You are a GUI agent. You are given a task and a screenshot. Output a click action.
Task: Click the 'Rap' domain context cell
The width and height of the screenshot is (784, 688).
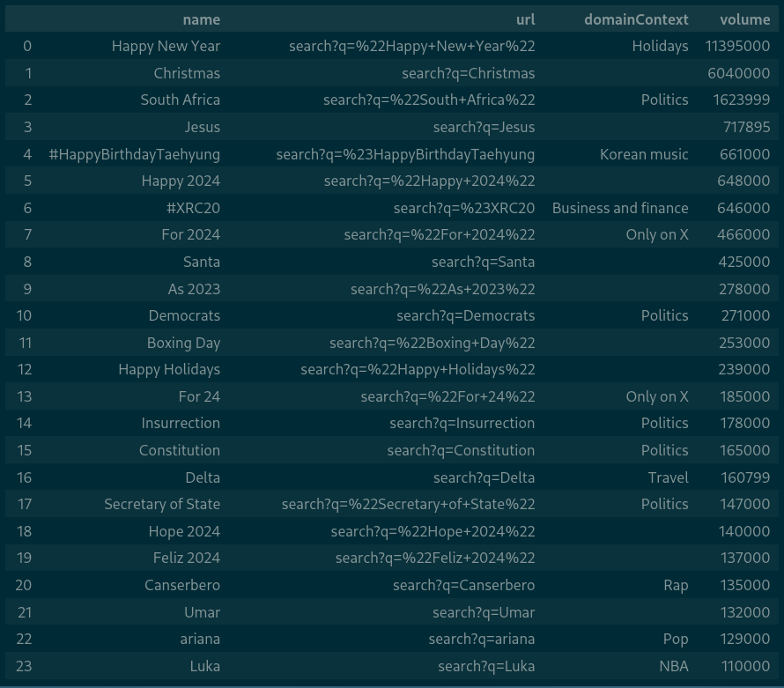coord(676,585)
